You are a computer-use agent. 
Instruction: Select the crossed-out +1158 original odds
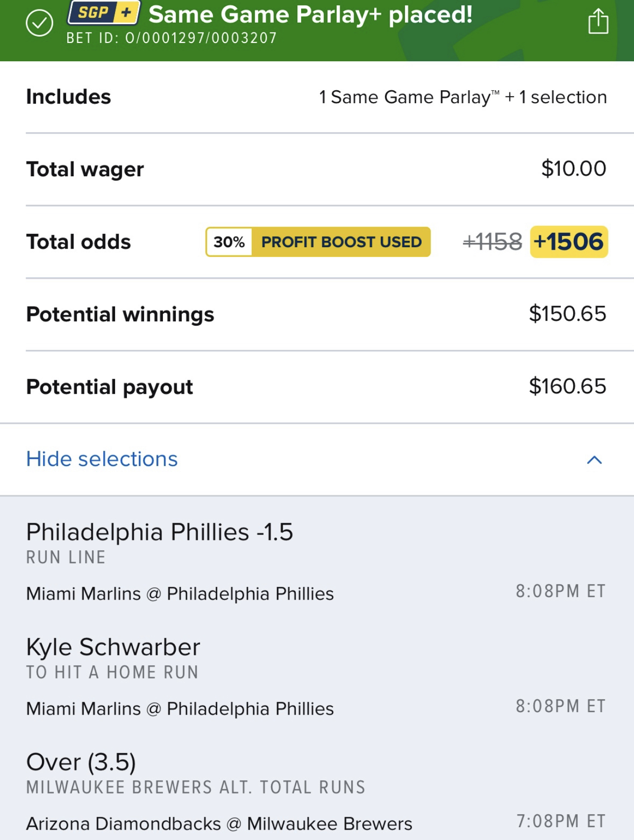(492, 242)
